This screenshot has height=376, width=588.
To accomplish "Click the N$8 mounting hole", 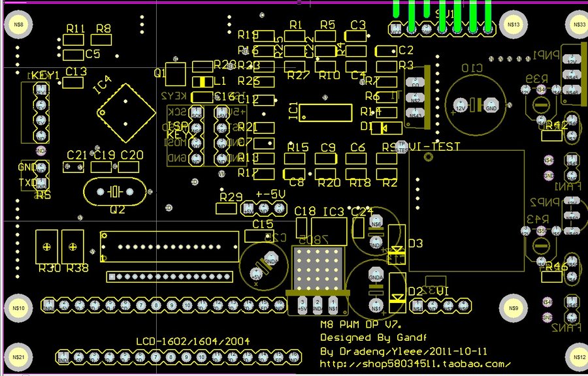I will click(18, 25).
